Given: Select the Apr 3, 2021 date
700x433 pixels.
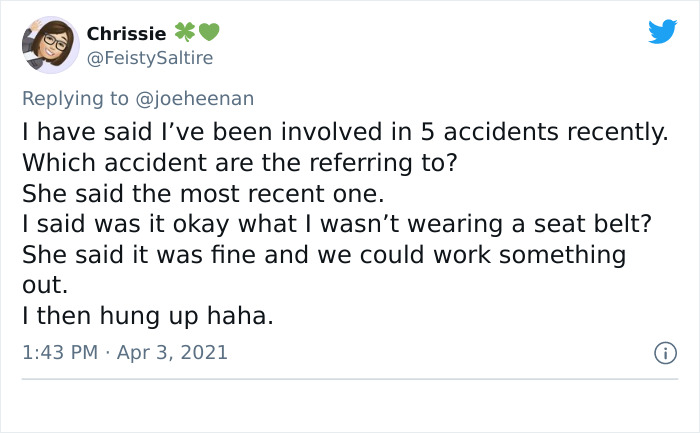Looking at the screenshot, I should click(x=174, y=352).
